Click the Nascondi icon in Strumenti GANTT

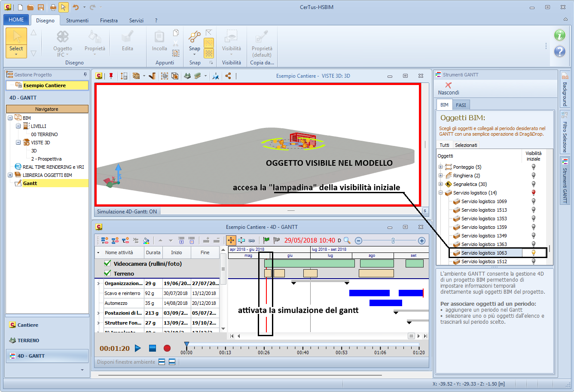[449, 85]
